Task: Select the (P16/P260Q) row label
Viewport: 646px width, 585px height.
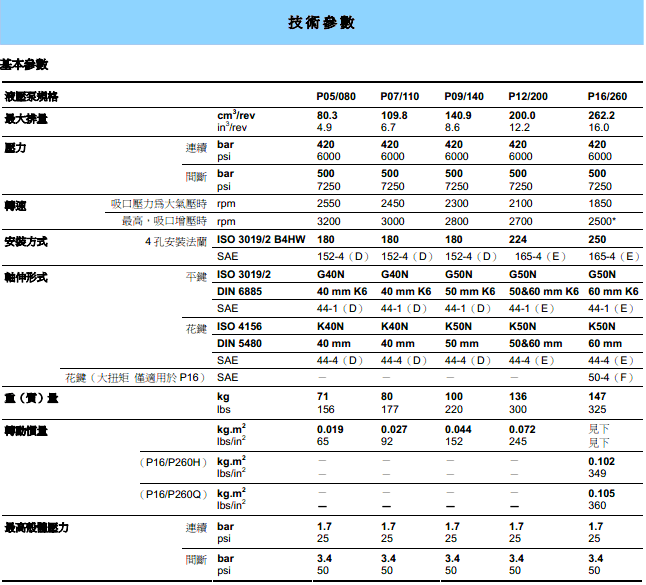Action: coord(174,494)
